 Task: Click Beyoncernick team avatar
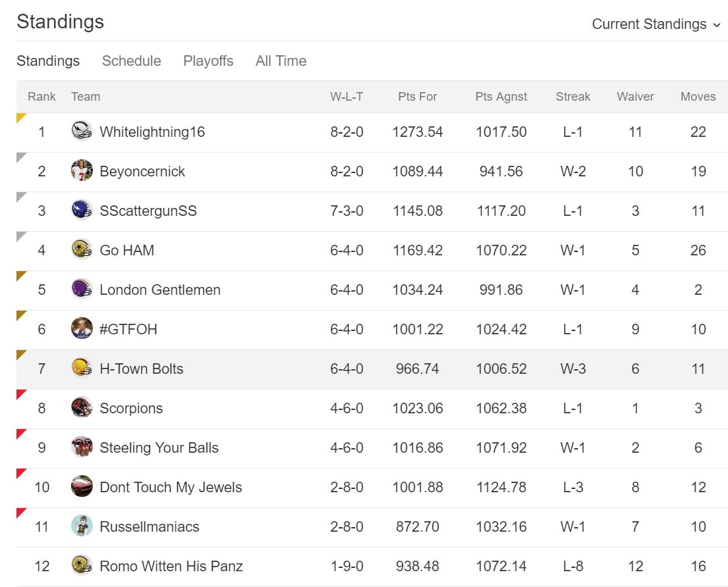pos(82,171)
